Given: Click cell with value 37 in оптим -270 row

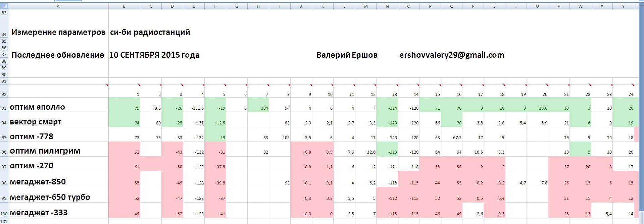Looking at the screenshot, I should (559, 164).
